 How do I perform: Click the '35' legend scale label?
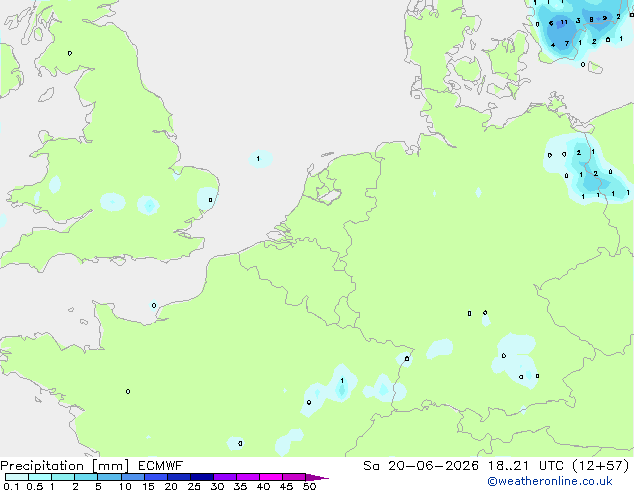(240, 486)
